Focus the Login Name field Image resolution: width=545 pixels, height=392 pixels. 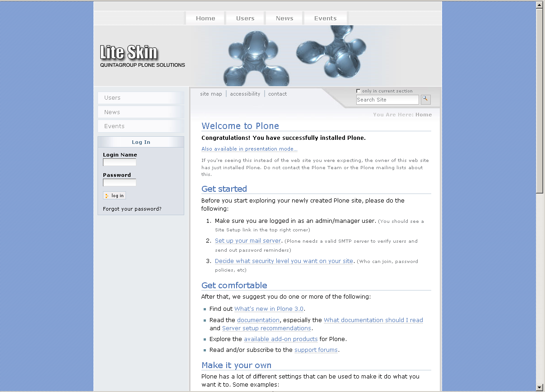pyautogui.click(x=119, y=162)
